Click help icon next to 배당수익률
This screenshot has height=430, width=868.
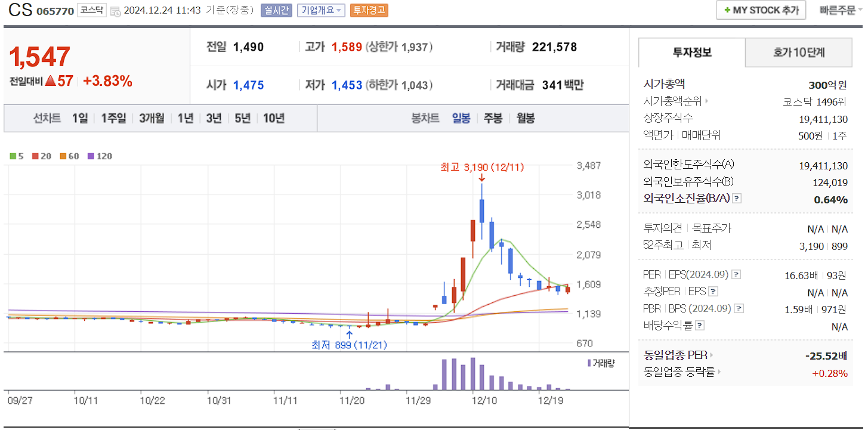(700, 326)
